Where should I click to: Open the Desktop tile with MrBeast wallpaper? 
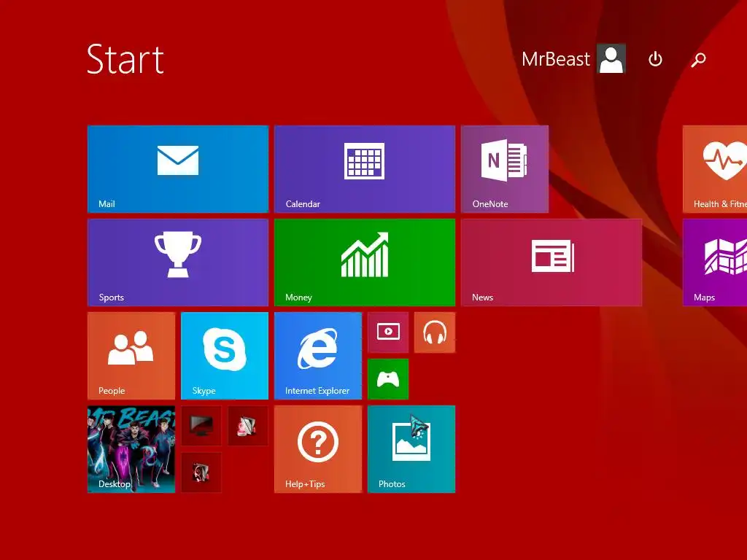point(131,449)
